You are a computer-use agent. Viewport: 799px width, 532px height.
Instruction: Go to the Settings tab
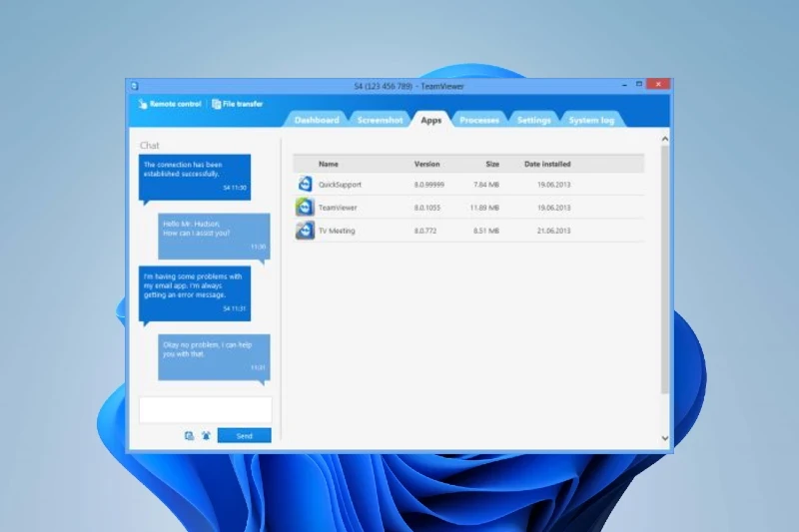pos(533,120)
